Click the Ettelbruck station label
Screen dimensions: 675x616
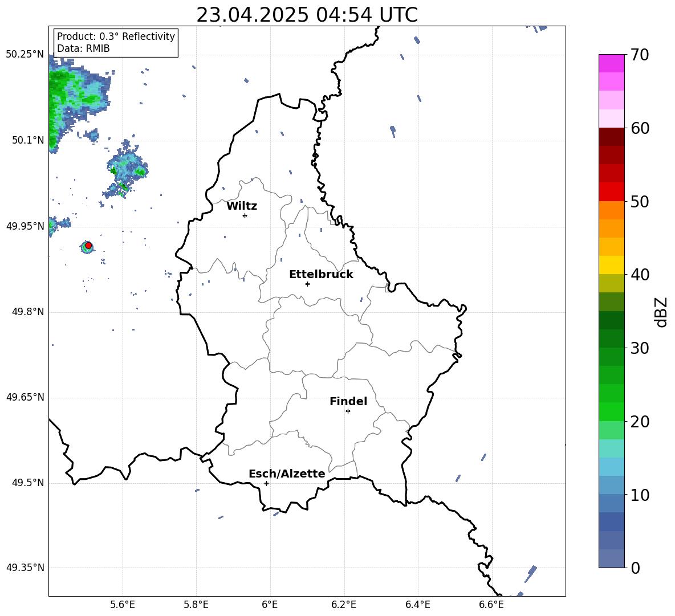[321, 275]
